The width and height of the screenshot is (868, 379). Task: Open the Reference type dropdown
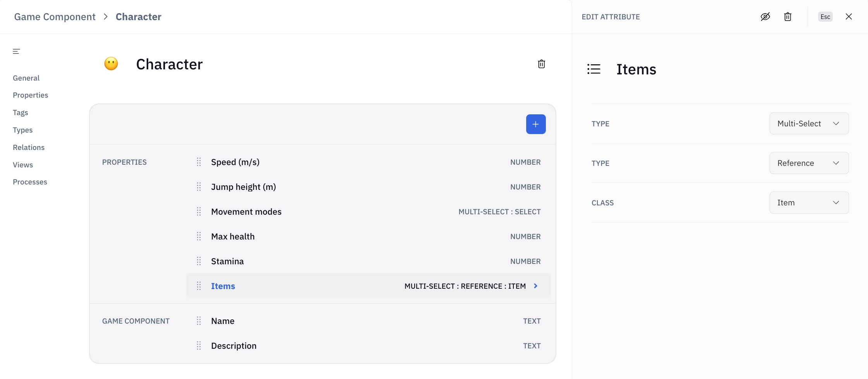809,163
